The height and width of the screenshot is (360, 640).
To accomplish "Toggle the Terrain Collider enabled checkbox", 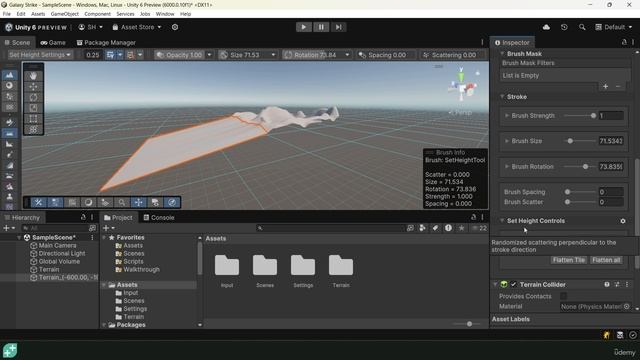I will [x=514, y=284].
